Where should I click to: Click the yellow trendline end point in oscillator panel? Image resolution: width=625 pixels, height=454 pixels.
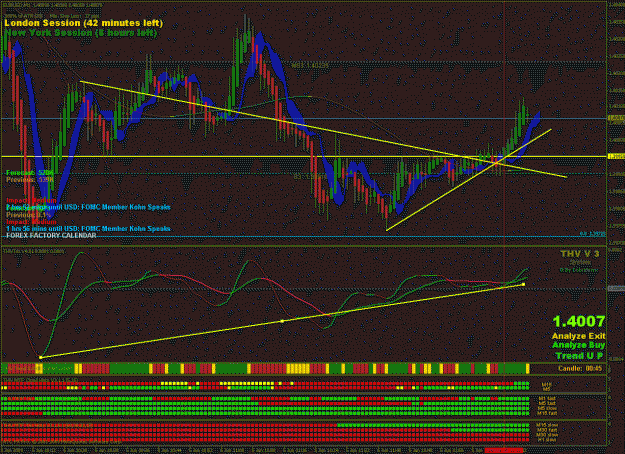pos(523,285)
